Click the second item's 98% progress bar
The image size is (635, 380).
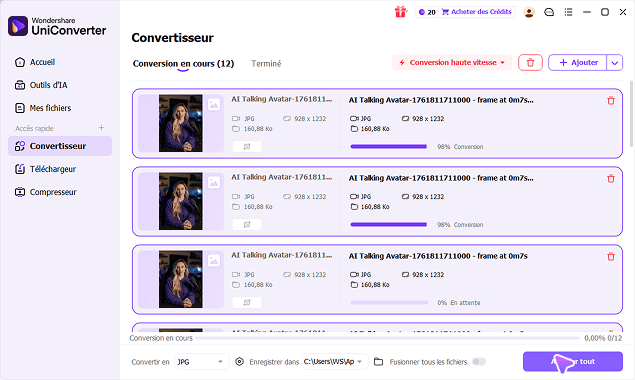389,224
